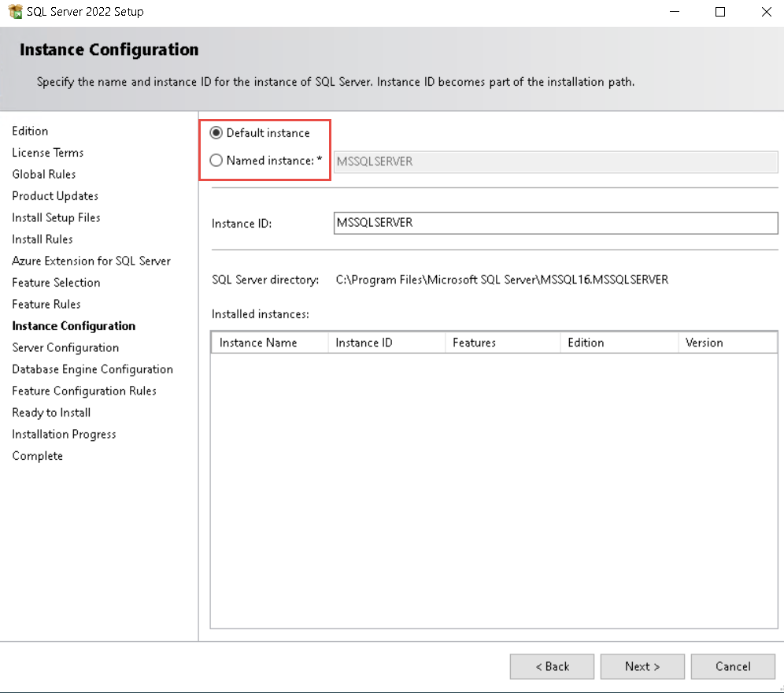The image size is (784, 693).
Task: Open the Feature Rules step
Action: [46, 304]
